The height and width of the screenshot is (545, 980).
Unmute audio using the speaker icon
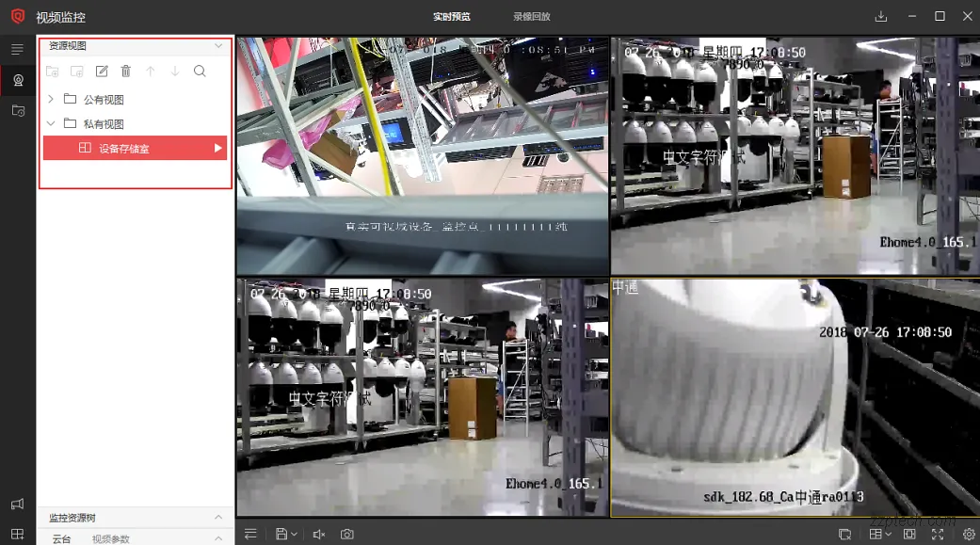click(x=318, y=535)
